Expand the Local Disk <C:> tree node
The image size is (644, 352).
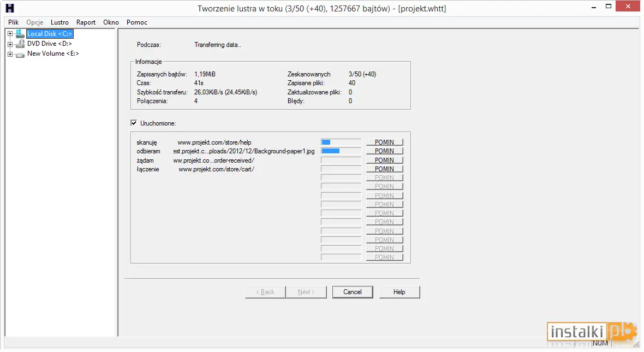coord(10,34)
